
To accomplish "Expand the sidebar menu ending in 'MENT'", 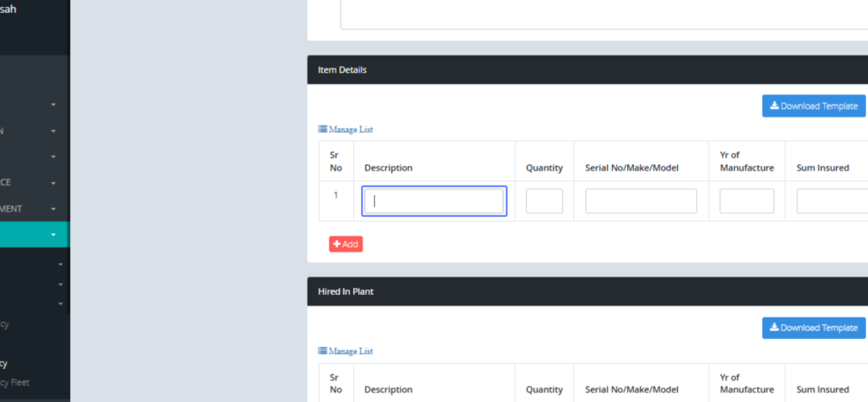I will [54, 209].
